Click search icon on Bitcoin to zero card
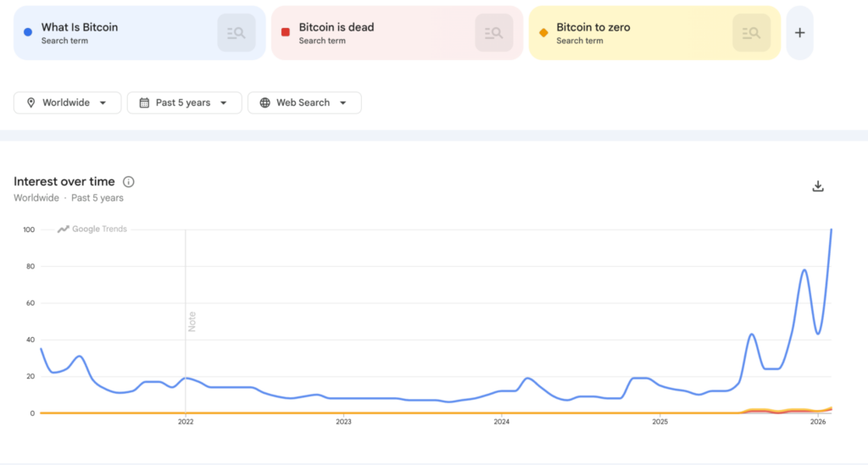 click(752, 33)
